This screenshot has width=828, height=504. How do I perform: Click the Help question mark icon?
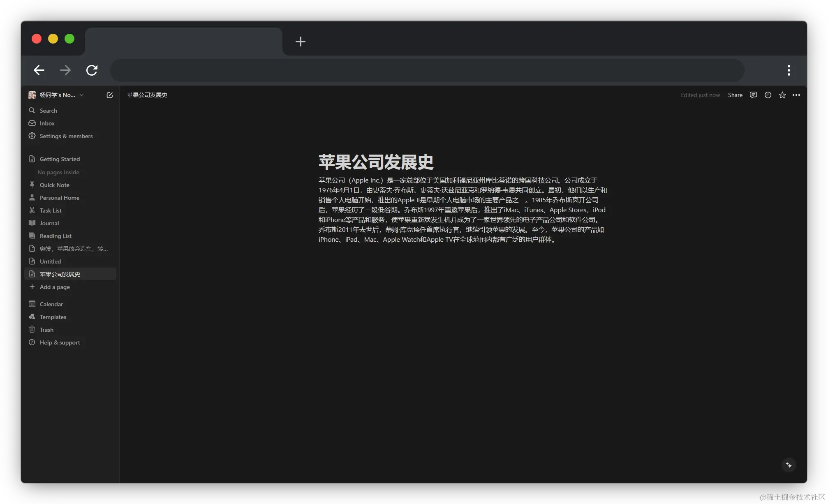point(32,342)
